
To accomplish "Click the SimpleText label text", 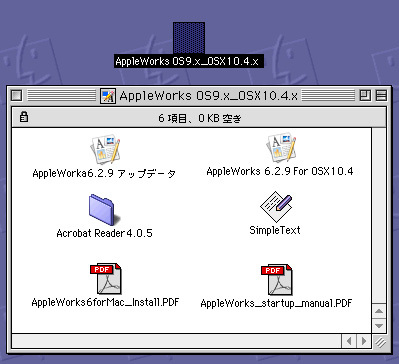I will pyautogui.click(x=275, y=230).
